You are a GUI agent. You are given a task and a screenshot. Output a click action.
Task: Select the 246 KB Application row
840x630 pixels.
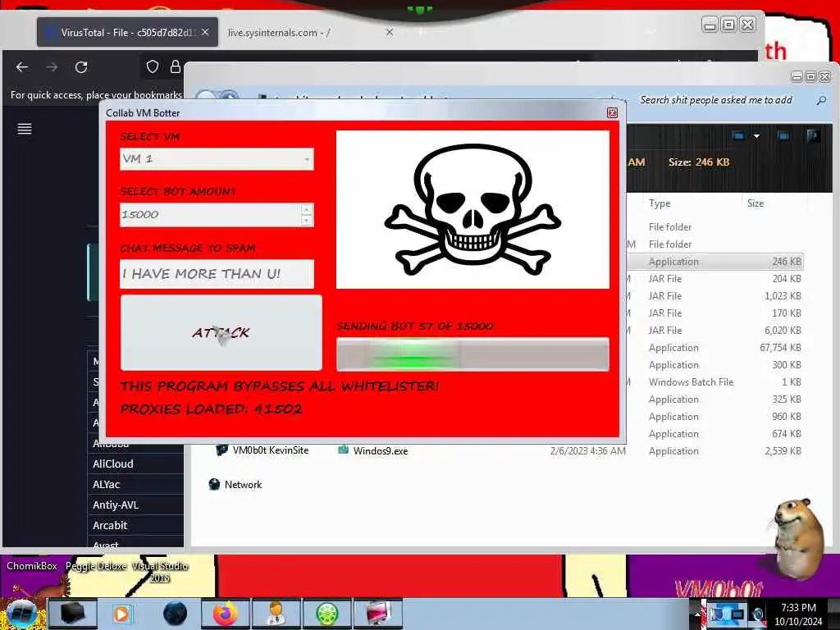click(715, 262)
